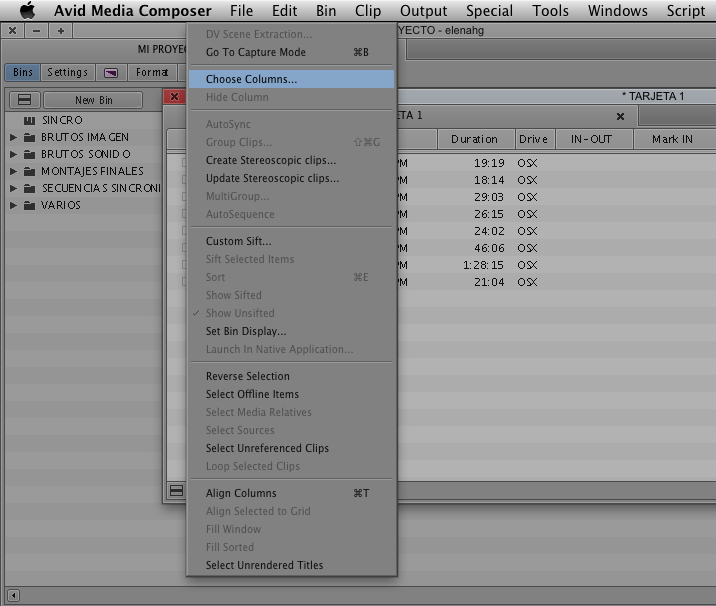The width and height of the screenshot is (716, 606).
Task: Open Set Bin Display...
Action: point(291,331)
